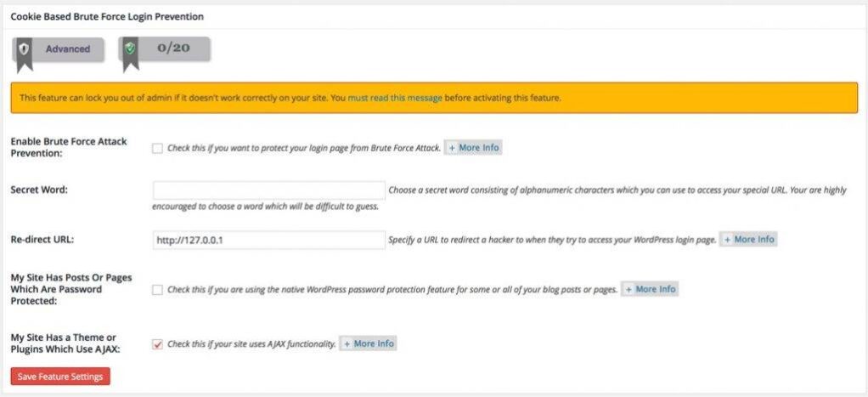Click the Secret Word field label

pos(39,190)
